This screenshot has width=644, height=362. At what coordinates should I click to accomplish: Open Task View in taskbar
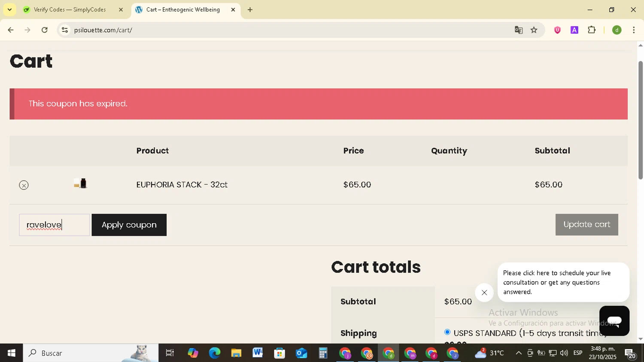pos(170,353)
